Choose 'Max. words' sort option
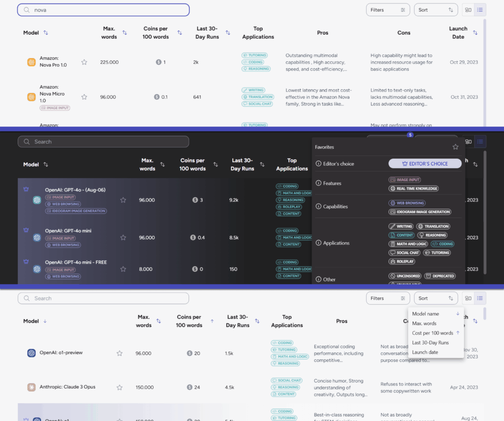504x421 pixels. 436,324
